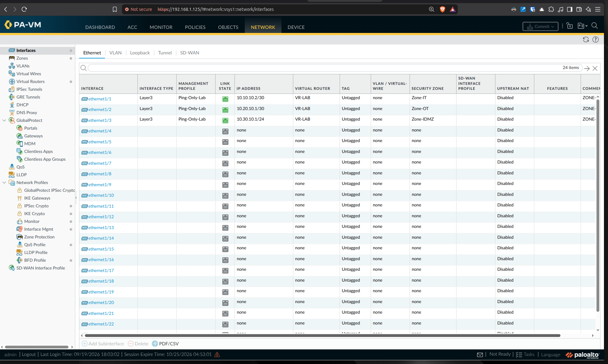Click the horizontal table scrollbar
Image resolution: width=608 pixels, height=364 pixels.
(322, 335)
